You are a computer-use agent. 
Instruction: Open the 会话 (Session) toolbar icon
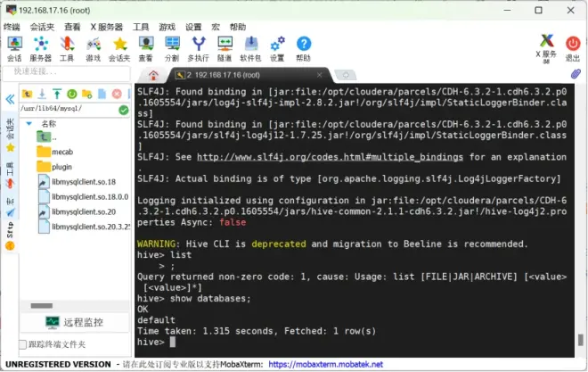14,49
